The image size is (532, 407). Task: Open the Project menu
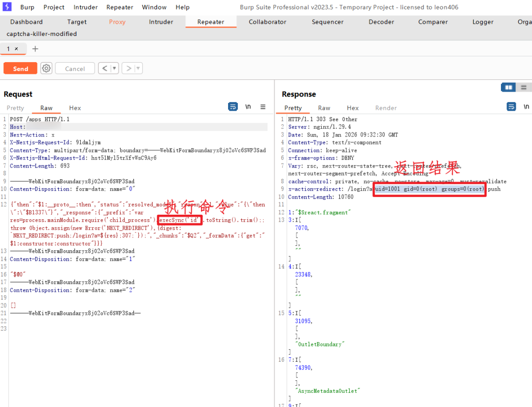[x=54, y=7]
